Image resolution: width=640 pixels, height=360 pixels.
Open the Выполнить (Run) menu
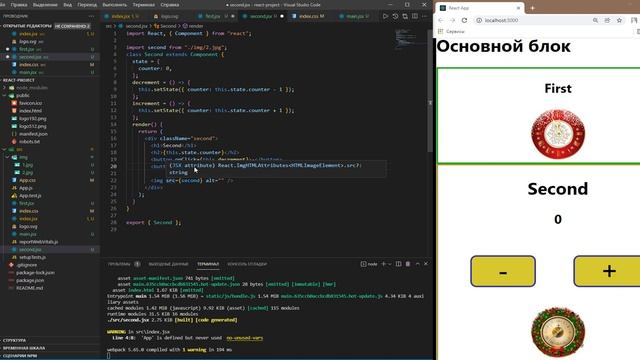point(115,5)
